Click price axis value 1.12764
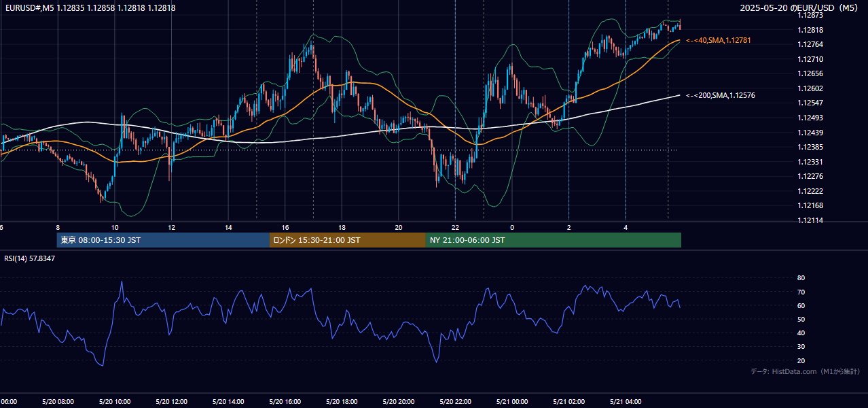 (810, 44)
